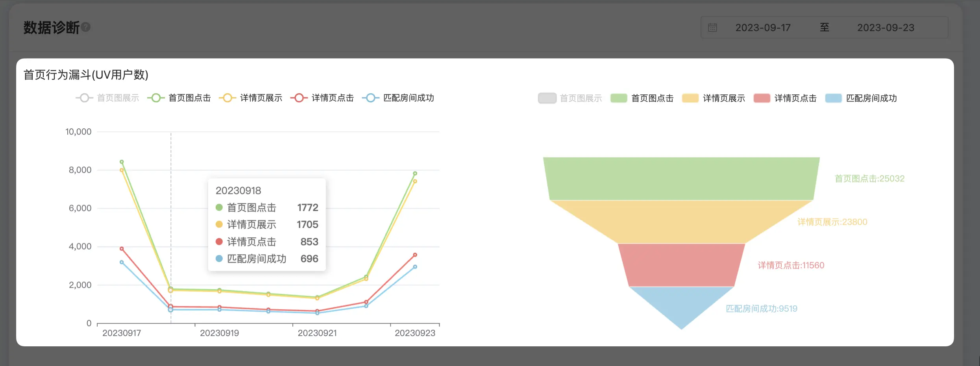Toggle 首页图点击 series in line chart legend
The width and height of the screenshot is (980, 366).
pos(179,98)
